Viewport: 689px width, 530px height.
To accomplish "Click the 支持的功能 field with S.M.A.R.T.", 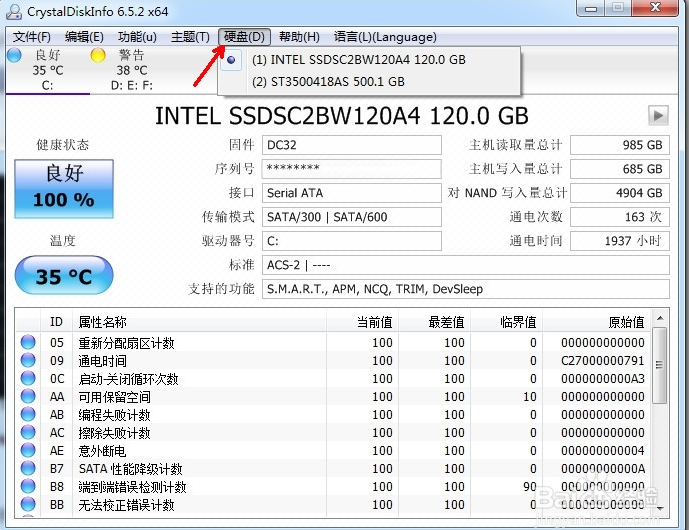I will coord(466,289).
